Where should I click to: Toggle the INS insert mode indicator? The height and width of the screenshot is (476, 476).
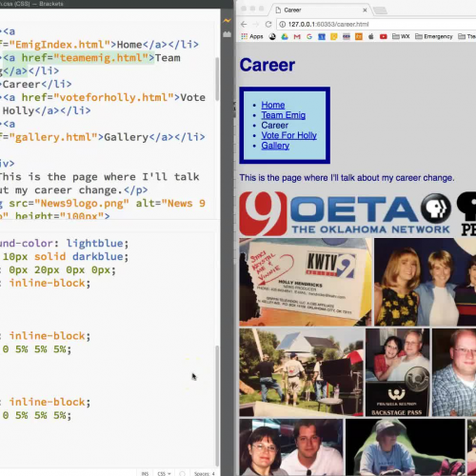(x=145, y=473)
